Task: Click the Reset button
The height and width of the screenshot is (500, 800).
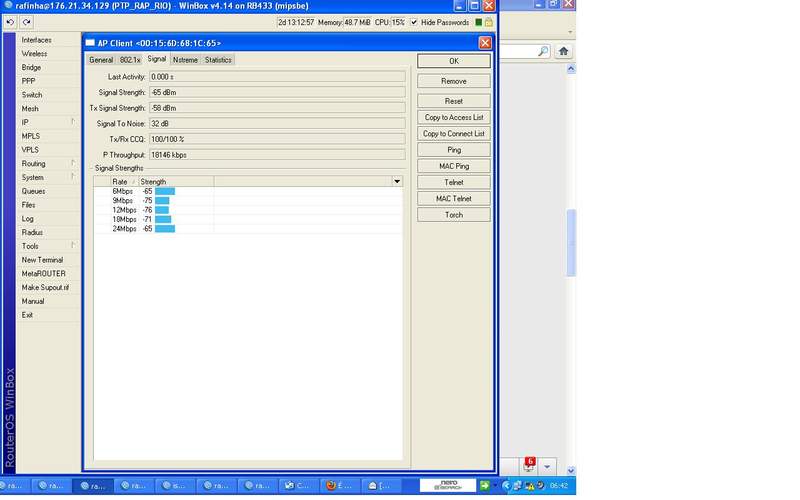Action: pos(454,101)
